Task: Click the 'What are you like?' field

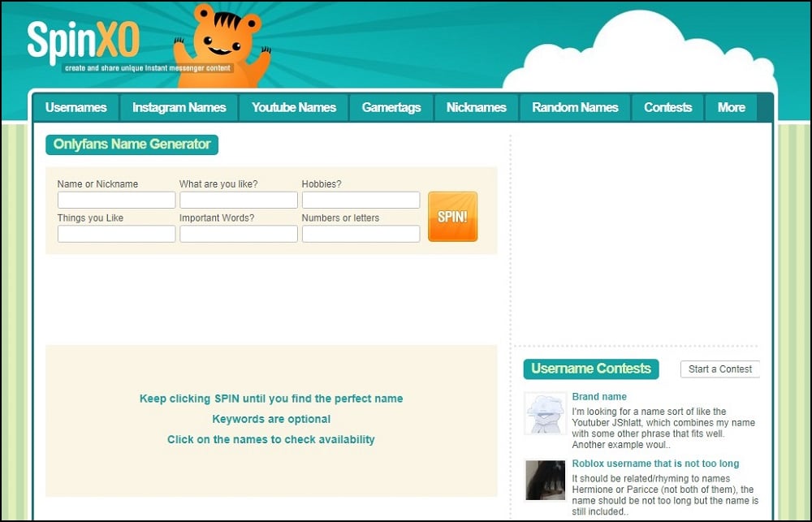Action: pos(239,200)
